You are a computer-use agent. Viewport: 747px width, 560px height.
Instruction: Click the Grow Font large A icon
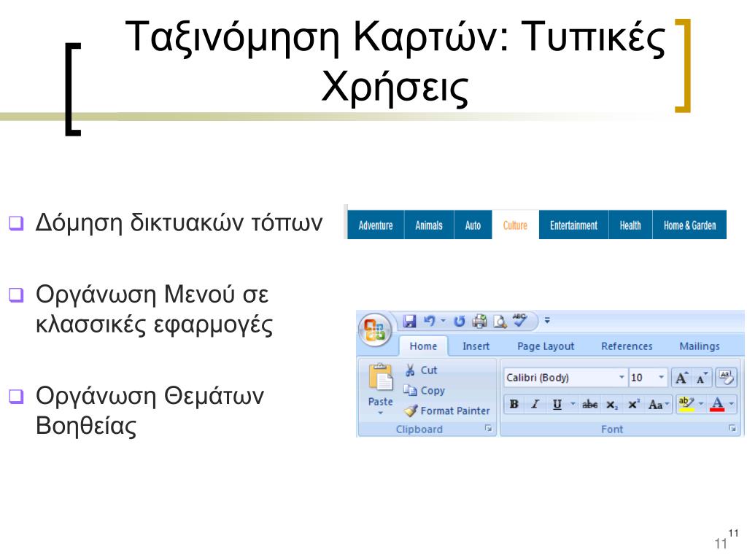coord(682,378)
